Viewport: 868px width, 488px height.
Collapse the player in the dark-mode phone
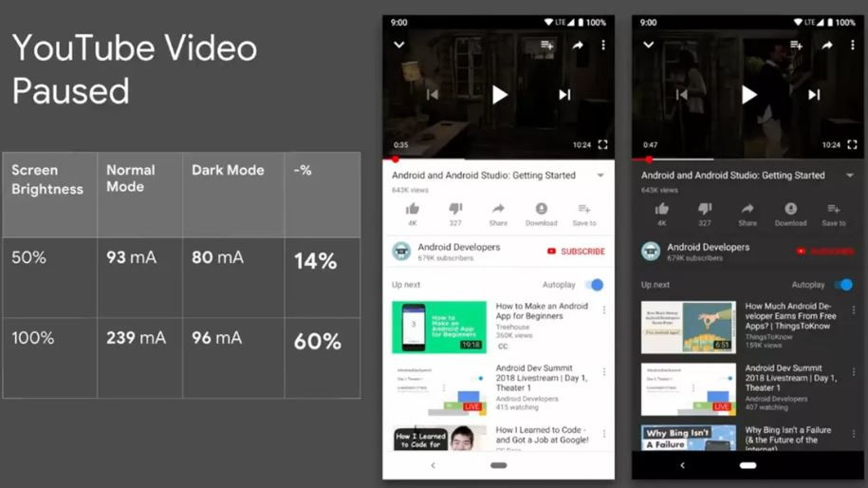coord(648,45)
